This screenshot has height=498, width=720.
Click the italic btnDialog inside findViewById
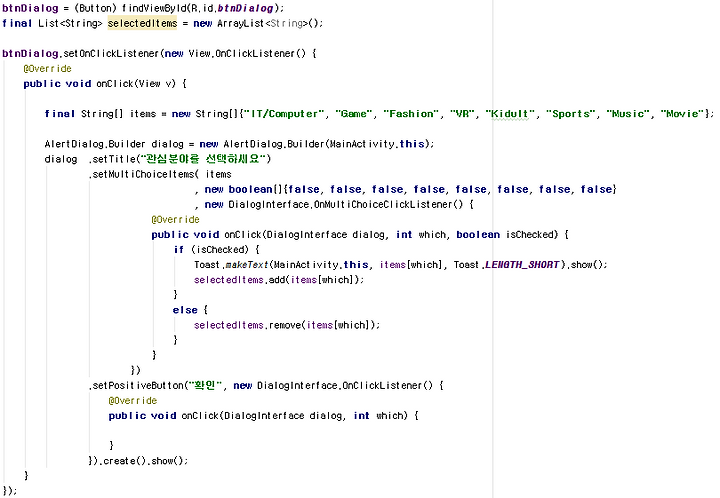click(x=248, y=8)
